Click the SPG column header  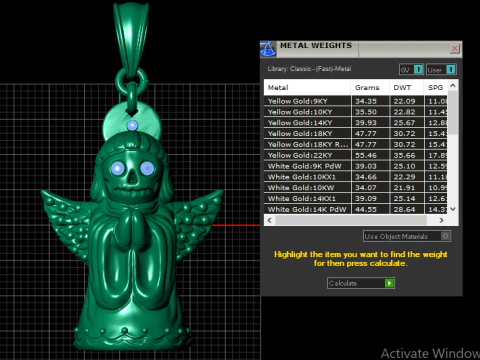[436, 87]
